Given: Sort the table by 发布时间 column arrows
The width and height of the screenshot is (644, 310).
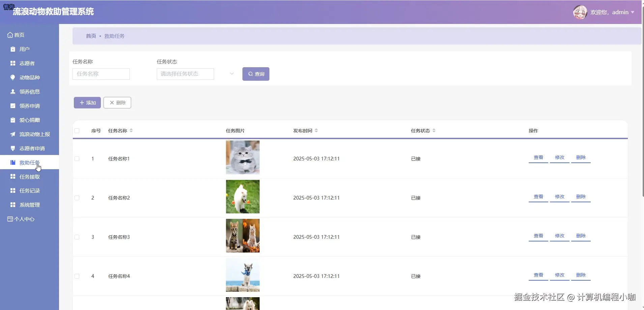Looking at the screenshot, I should click(316, 131).
